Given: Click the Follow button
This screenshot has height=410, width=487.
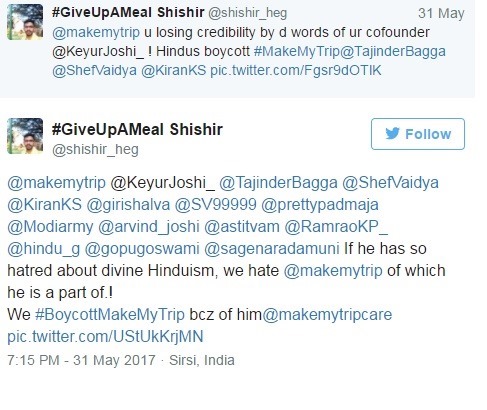Looking at the screenshot, I should 418,134.
